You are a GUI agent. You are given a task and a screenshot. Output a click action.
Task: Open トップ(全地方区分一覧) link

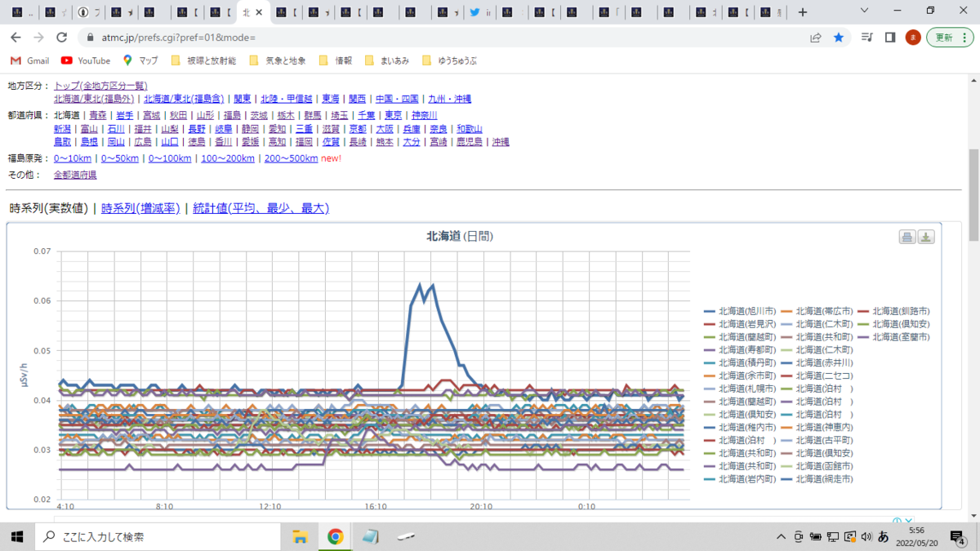[100, 86]
